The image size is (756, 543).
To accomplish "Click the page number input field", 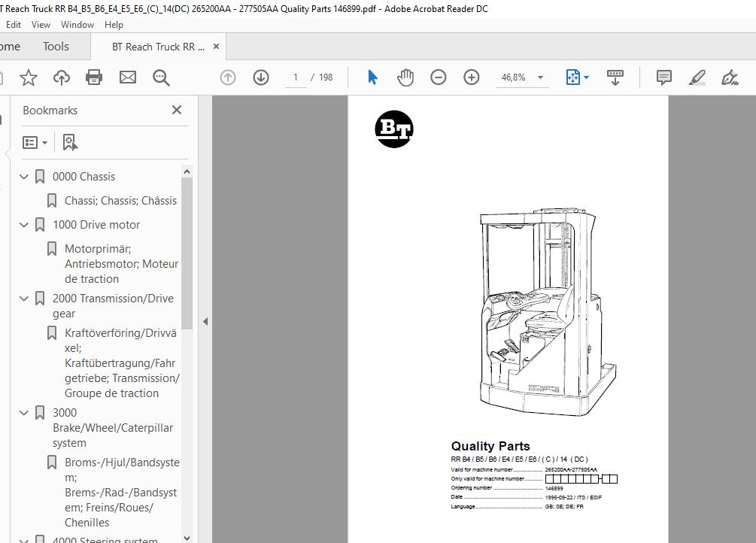I will coord(296,77).
